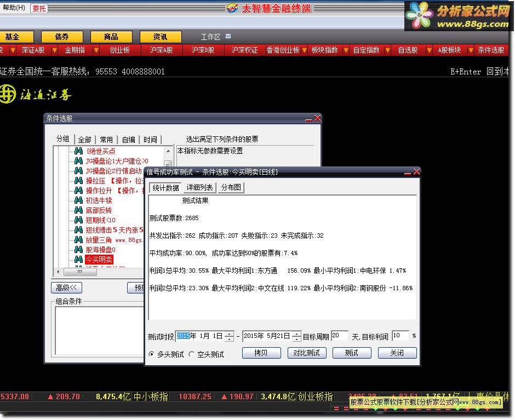515x420 pixels.
Task: Click the 目标周期 days input field
Action: [339, 336]
